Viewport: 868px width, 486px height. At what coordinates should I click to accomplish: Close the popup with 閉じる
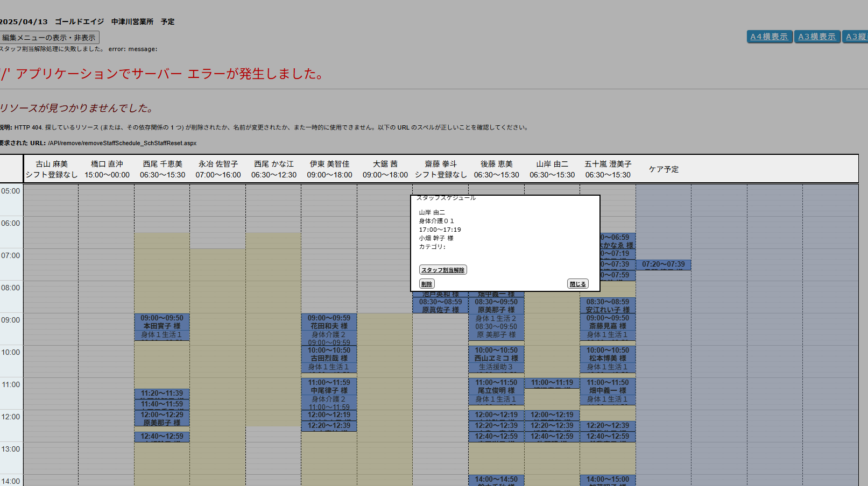tap(577, 284)
